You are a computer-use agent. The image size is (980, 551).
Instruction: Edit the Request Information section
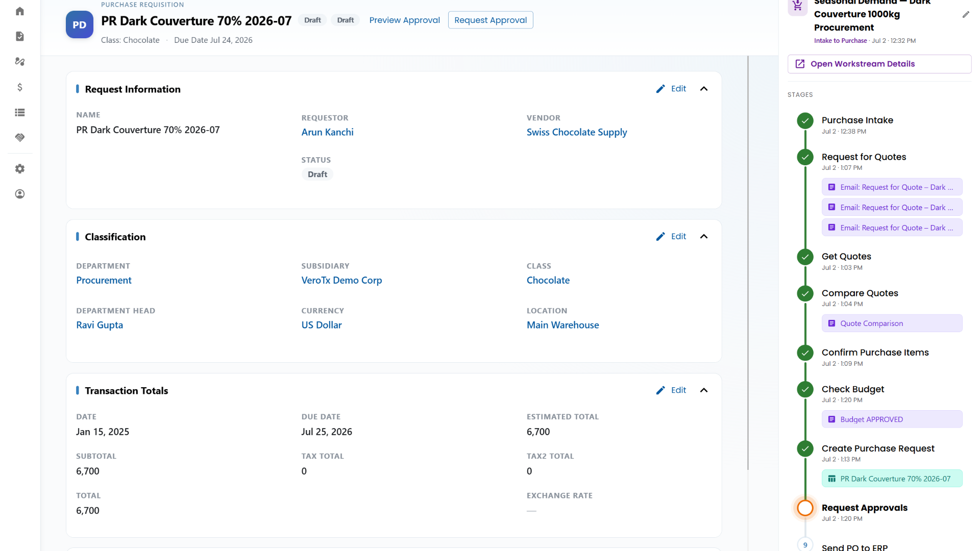[x=671, y=89]
